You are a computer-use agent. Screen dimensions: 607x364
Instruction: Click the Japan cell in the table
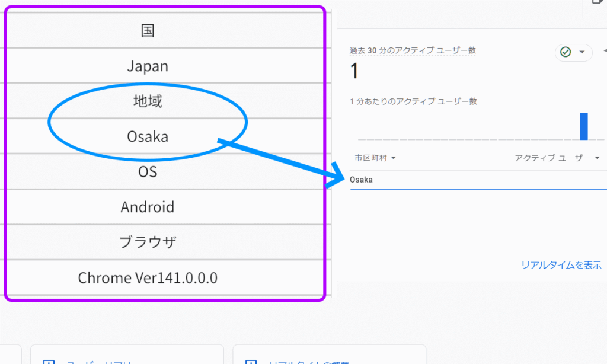[148, 66]
